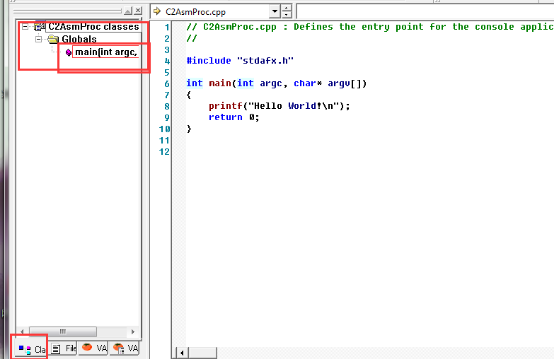
Task: Click line number 12 in the gutter
Action: [164, 152]
